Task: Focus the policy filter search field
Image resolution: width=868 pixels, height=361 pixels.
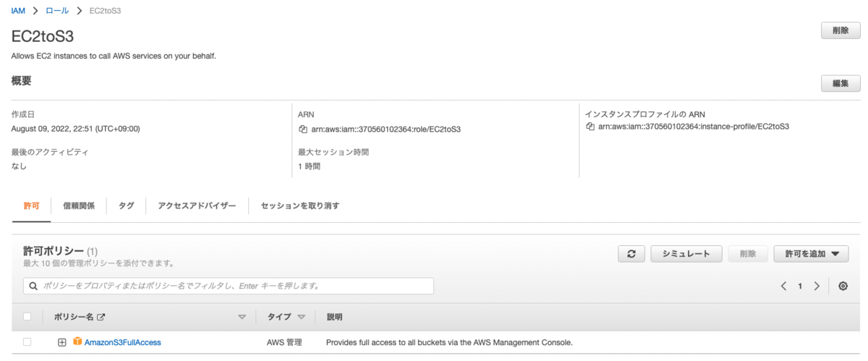Action: tap(229, 286)
